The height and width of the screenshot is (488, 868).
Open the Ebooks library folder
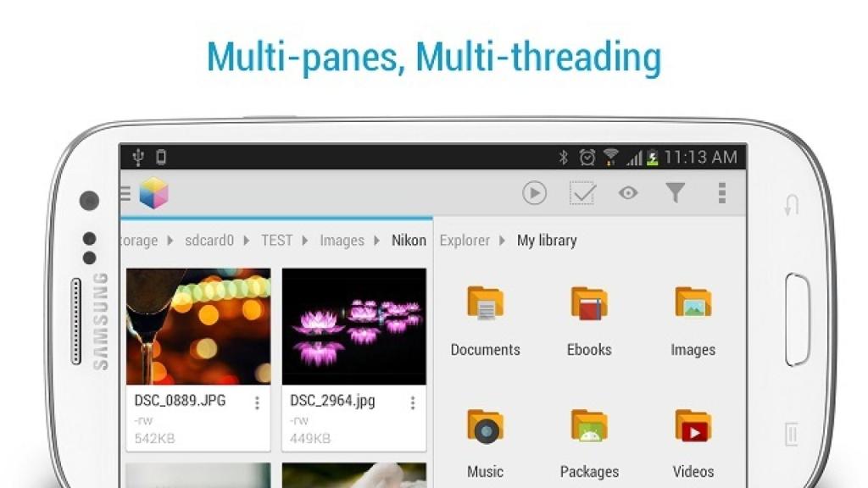click(589, 303)
